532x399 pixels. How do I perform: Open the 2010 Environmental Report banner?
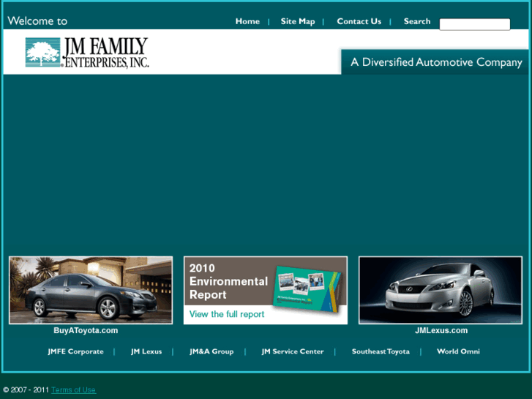point(266,291)
